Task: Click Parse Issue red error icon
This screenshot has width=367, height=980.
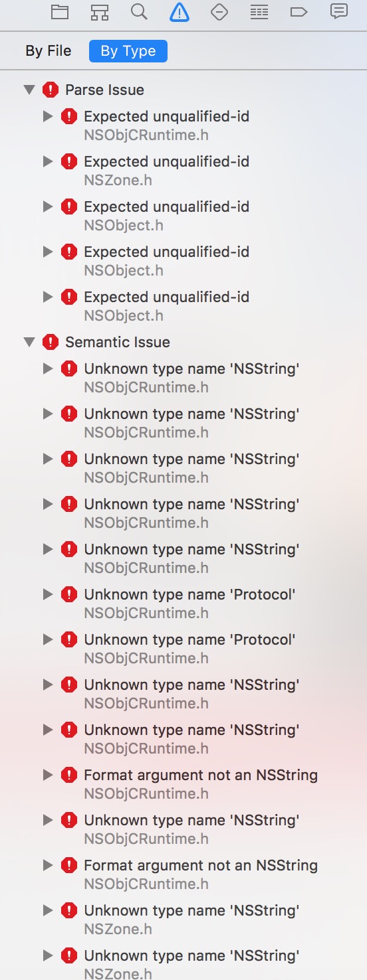Action: (x=51, y=90)
